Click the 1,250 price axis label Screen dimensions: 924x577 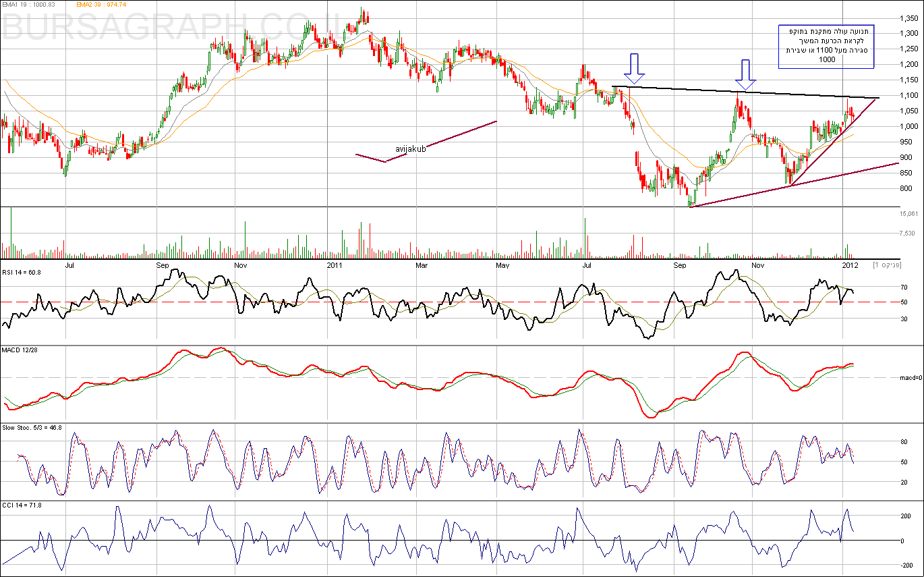(x=908, y=49)
